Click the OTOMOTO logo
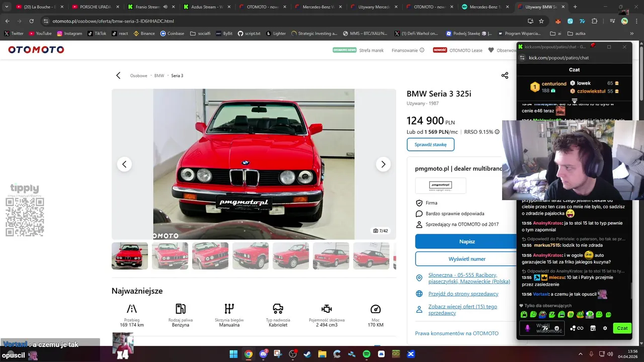644x362 pixels. 36,50
